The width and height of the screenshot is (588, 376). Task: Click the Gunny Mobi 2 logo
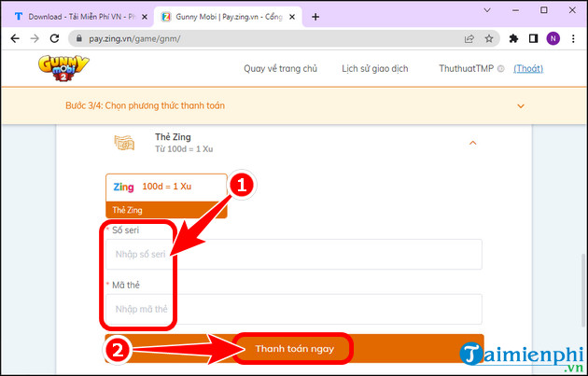click(x=63, y=68)
